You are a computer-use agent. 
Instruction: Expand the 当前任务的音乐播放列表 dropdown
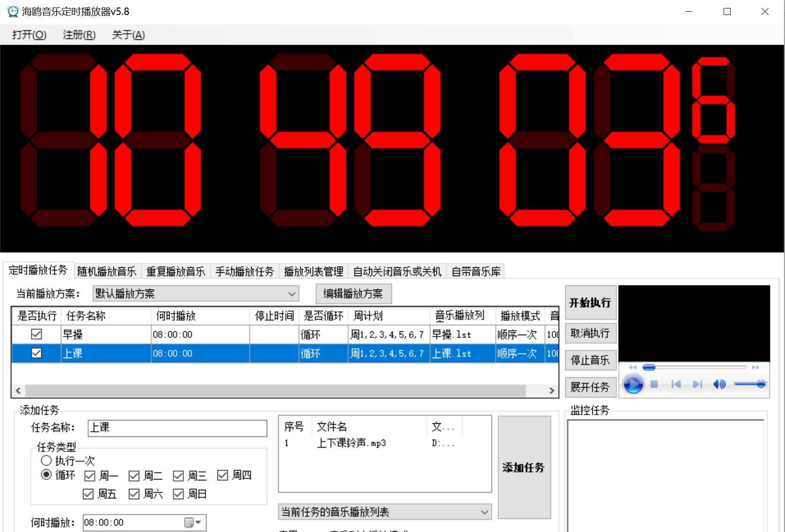[x=484, y=512]
